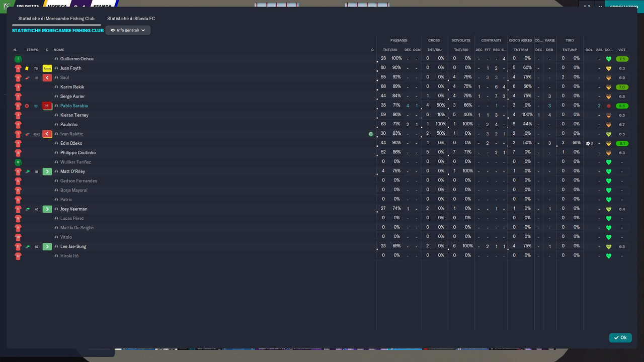The height and width of the screenshot is (362, 644).
Task: Open Philippe Coutinho's player name link
Action: pyautogui.click(x=78, y=153)
